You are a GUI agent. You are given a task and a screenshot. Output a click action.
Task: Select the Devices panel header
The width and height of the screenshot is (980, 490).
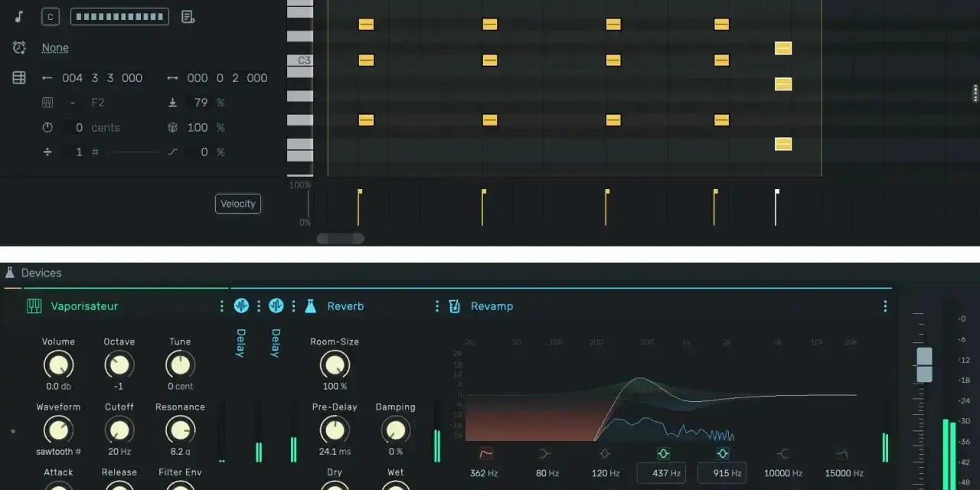point(41,273)
